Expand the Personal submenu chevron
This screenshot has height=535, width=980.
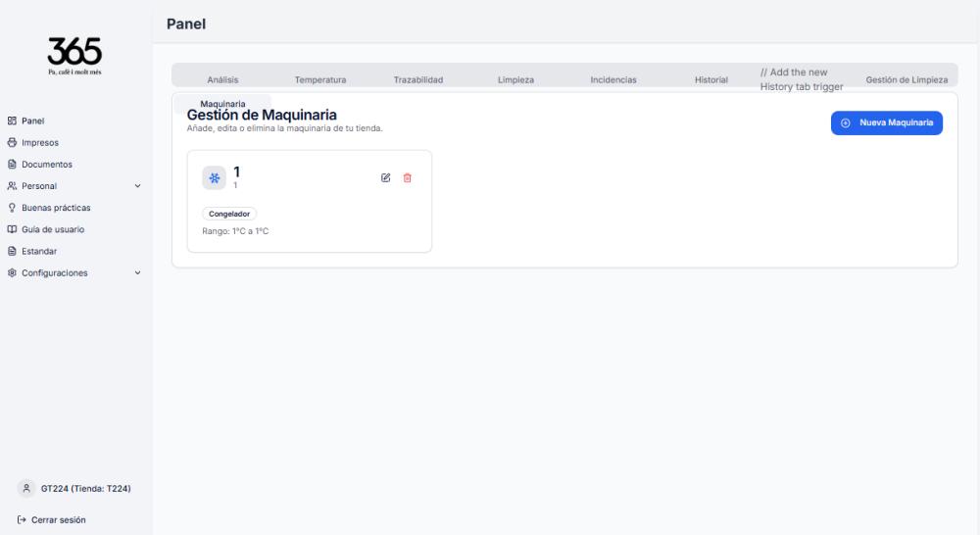(x=137, y=186)
